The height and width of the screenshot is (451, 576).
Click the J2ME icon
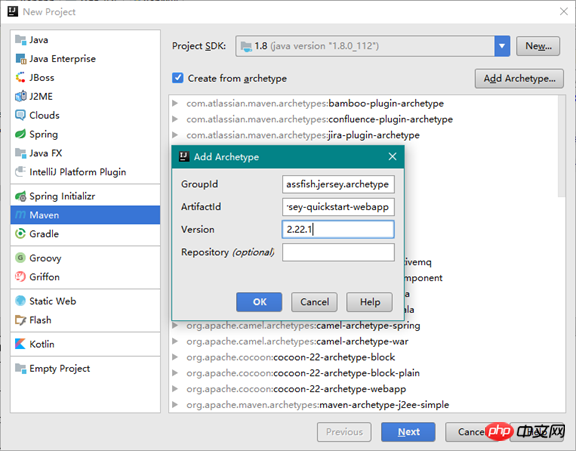point(20,96)
